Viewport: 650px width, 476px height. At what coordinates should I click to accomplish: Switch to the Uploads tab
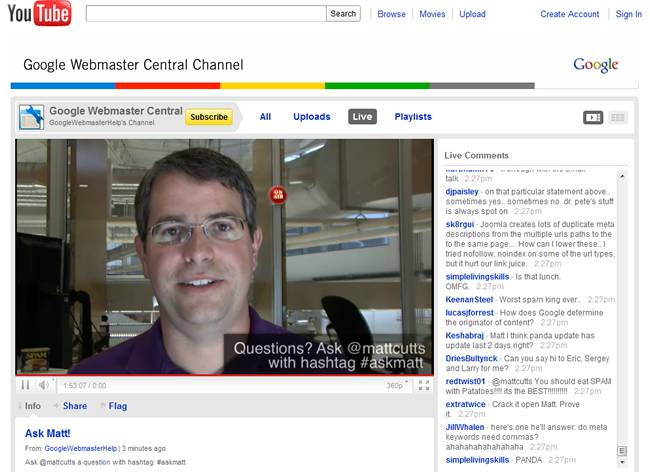tap(311, 117)
